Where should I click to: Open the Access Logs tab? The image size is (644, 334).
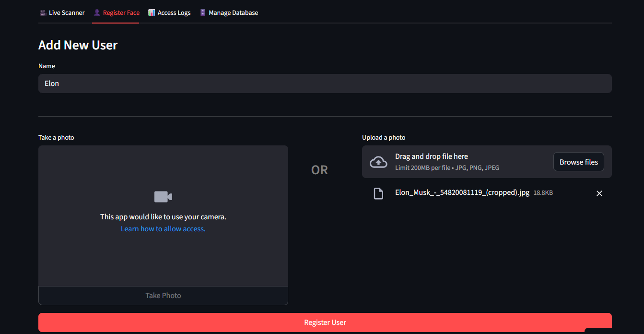[169, 13]
